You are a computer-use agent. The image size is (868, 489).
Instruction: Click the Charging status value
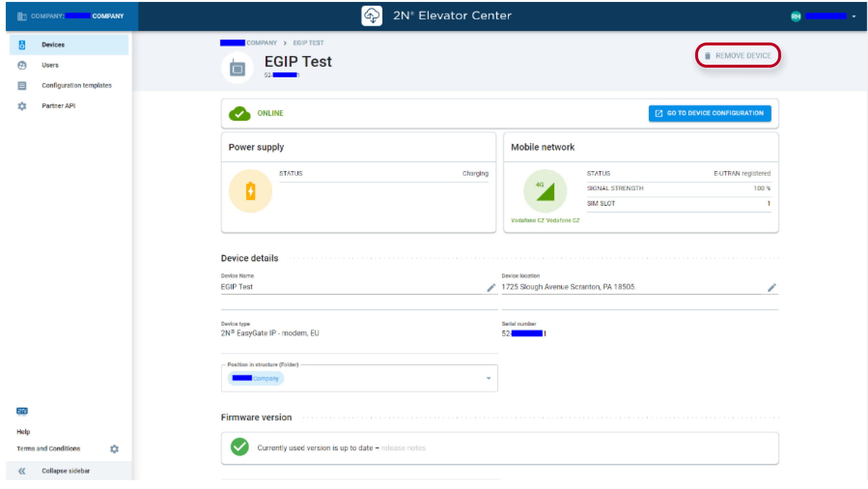(476, 173)
